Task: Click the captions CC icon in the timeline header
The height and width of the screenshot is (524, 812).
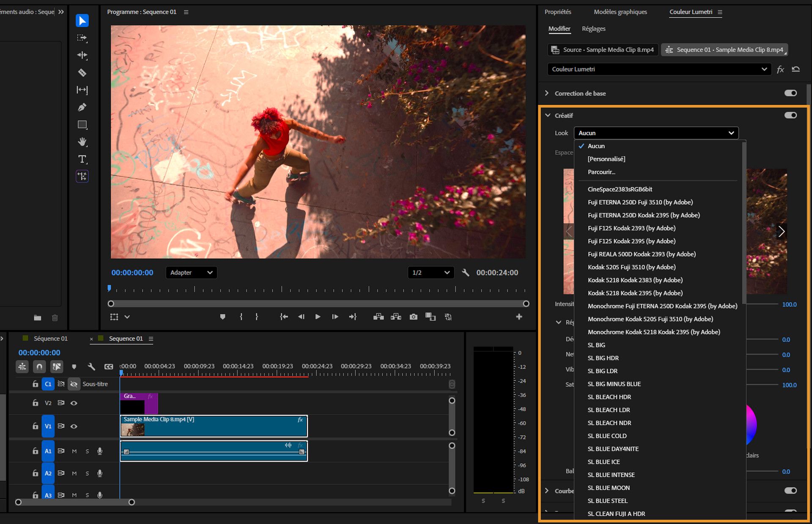Action: click(x=109, y=367)
